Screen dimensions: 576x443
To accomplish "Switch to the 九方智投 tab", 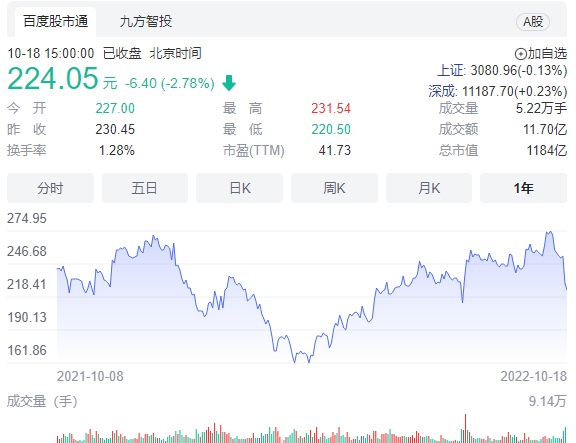I will click(x=145, y=21).
